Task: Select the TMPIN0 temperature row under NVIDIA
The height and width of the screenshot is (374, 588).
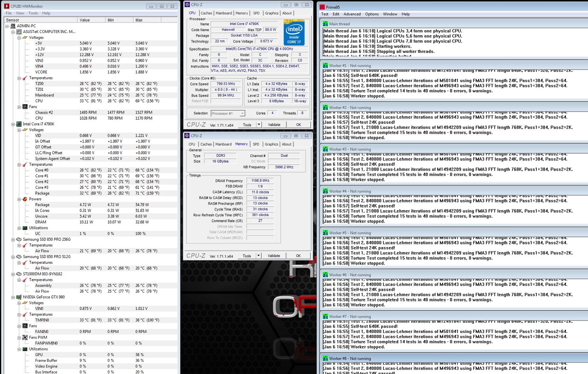Action: (91, 320)
